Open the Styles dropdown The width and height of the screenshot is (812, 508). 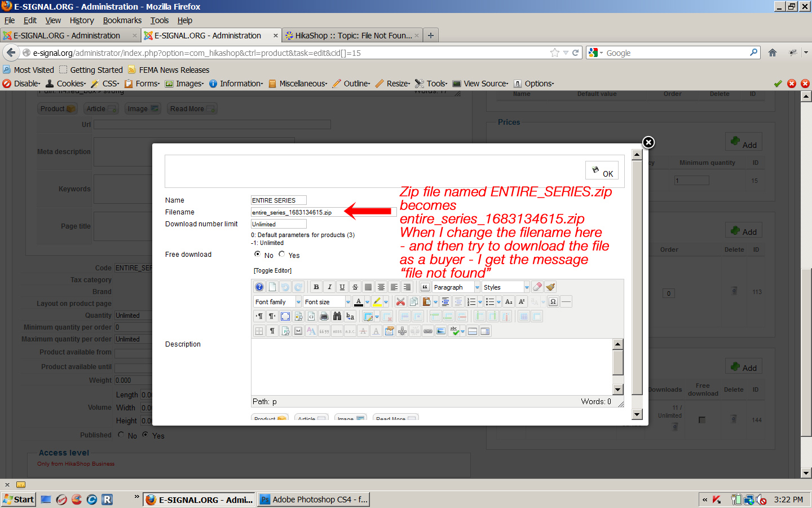point(506,287)
